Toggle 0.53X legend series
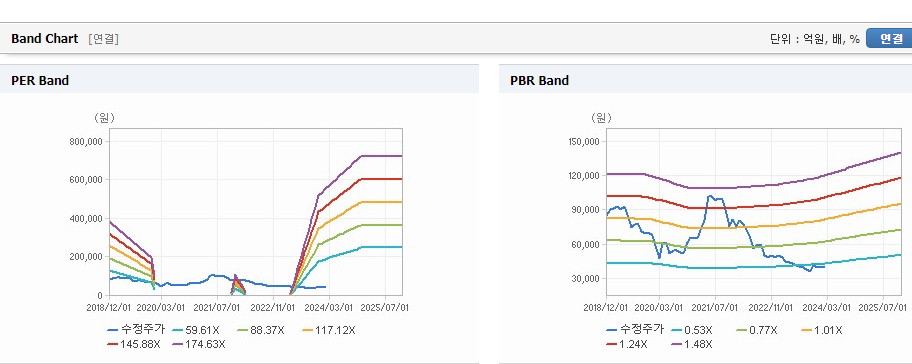The image size is (912, 364). coord(692,330)
